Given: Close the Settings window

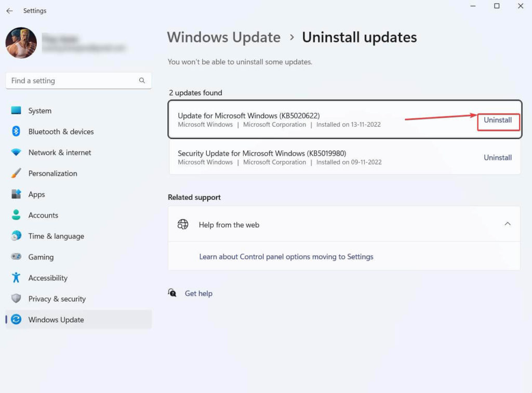Looking at the screenshot, I should [521, 6].
